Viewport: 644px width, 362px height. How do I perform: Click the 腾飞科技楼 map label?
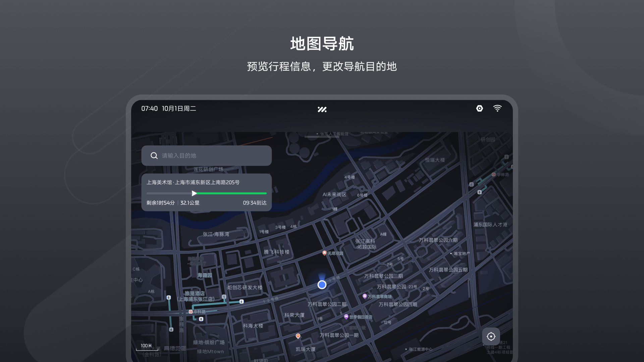[276, 252]
